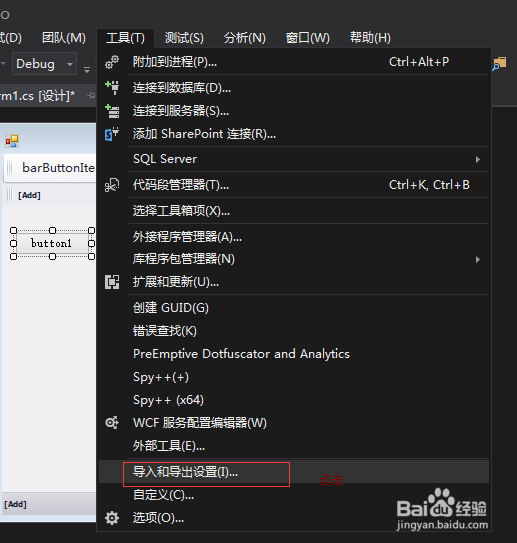The height and width of the screenshot is (543, 517).
Task: Select 外接程序管理器(A)... menu entry
Action: pyautogui.click(x=294, y=237)
